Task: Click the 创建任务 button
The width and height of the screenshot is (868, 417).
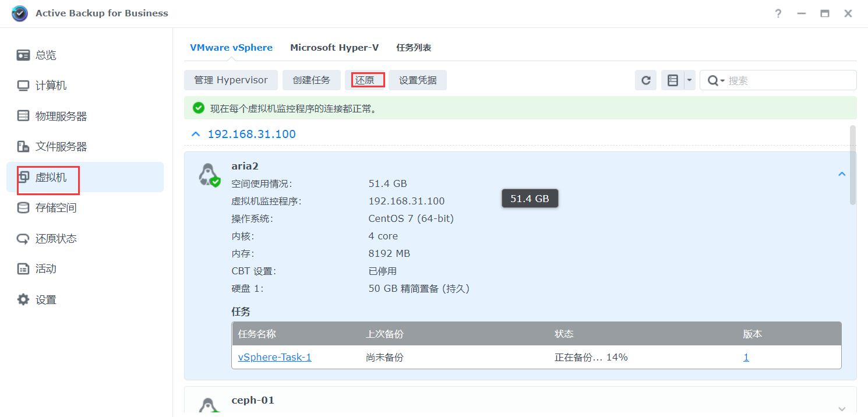Action: (x=312, y=80)
